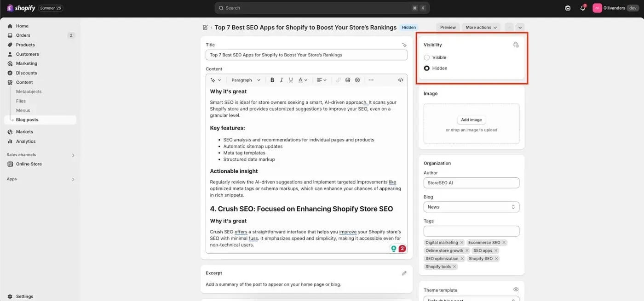Click the Author input field

coord(471,183)
